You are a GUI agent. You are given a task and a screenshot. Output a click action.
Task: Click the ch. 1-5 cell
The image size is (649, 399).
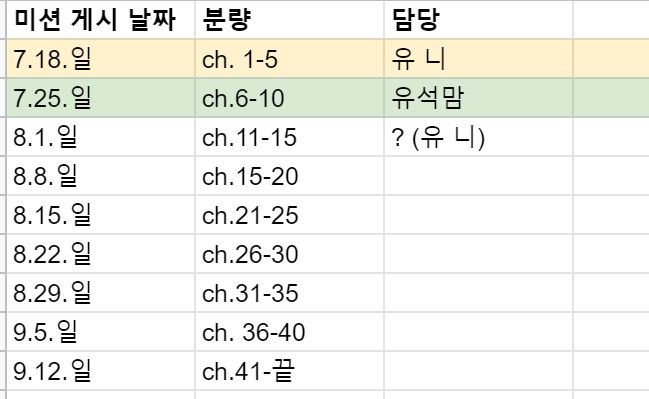[x=289, y=58]
